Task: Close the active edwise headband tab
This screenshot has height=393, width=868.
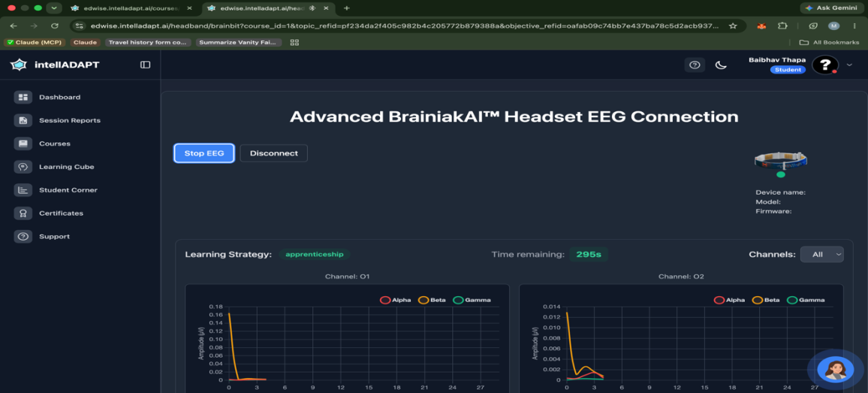Action: point(327,8)
